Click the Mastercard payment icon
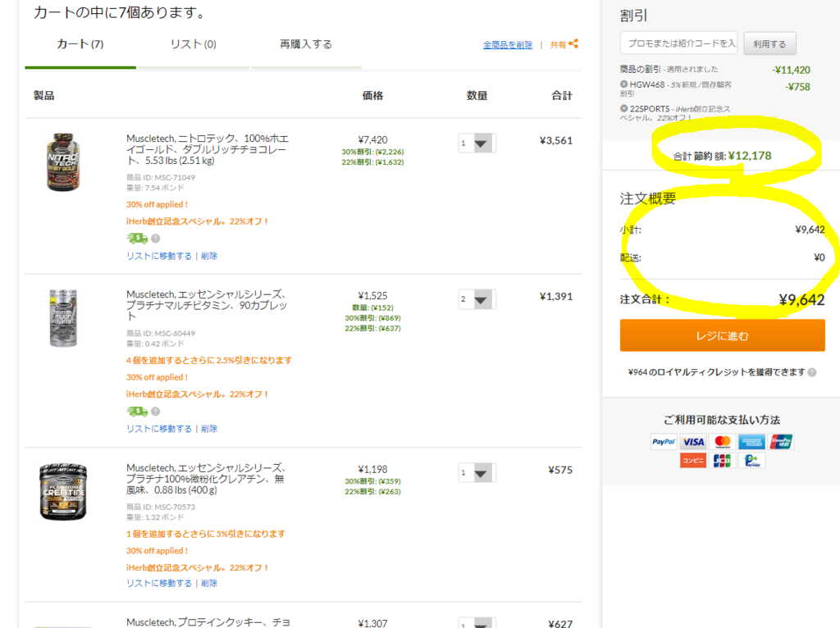Screen dimensions: 840x628 [722, 442]
